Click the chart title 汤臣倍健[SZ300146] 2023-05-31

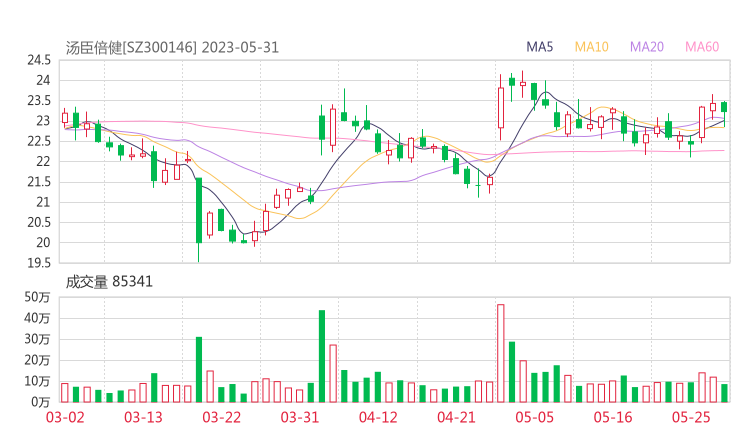click(172, 48)
